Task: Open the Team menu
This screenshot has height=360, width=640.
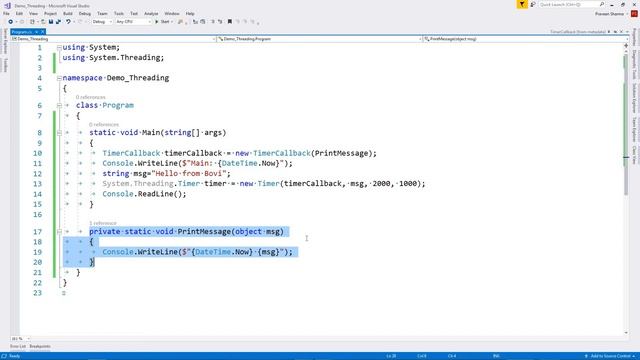Action: coord(102,13)
